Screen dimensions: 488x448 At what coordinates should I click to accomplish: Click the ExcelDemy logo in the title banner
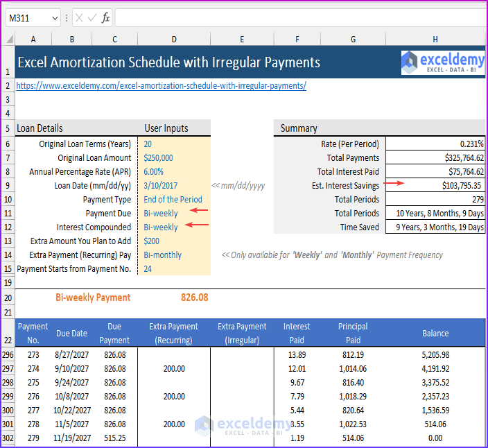point(442,62)
